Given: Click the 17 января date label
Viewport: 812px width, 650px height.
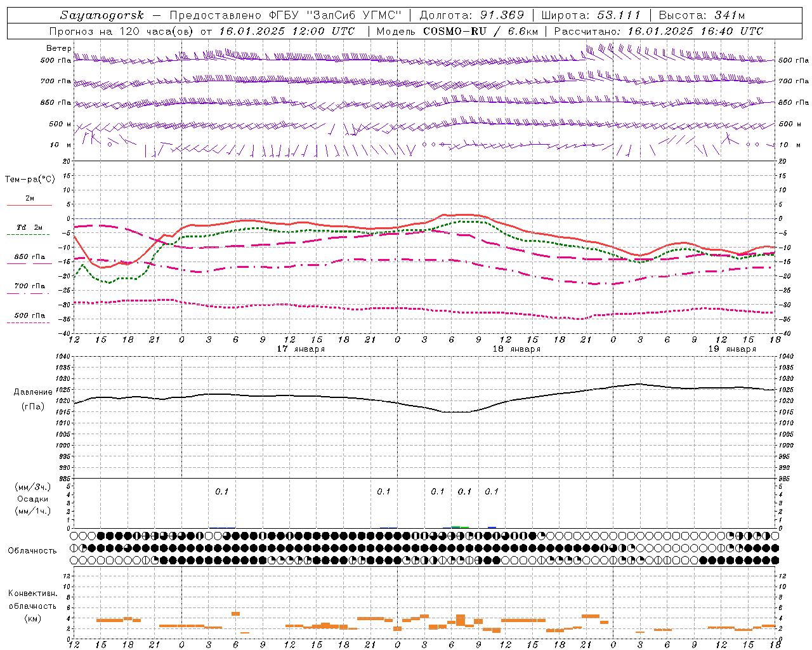Looking at the screenshot, I should tap(301, 349).
